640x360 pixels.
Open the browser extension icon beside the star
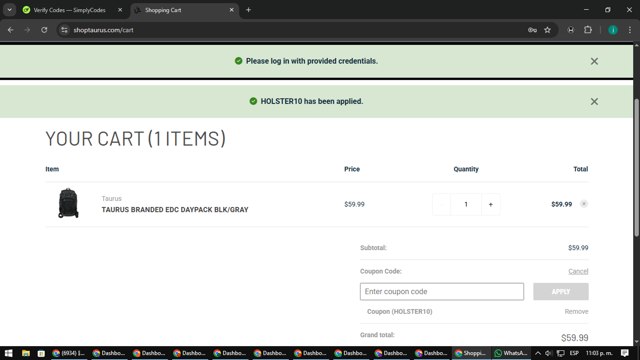tap(571, 30)
